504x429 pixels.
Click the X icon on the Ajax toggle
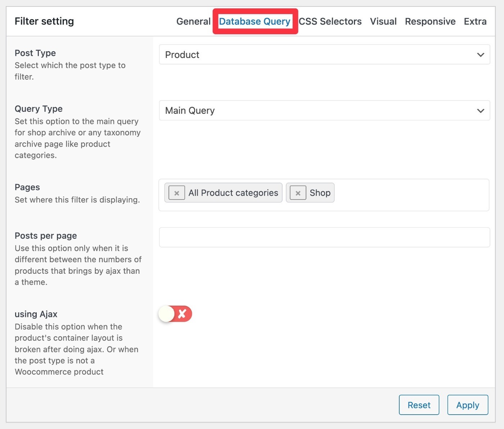pos(182,314)
